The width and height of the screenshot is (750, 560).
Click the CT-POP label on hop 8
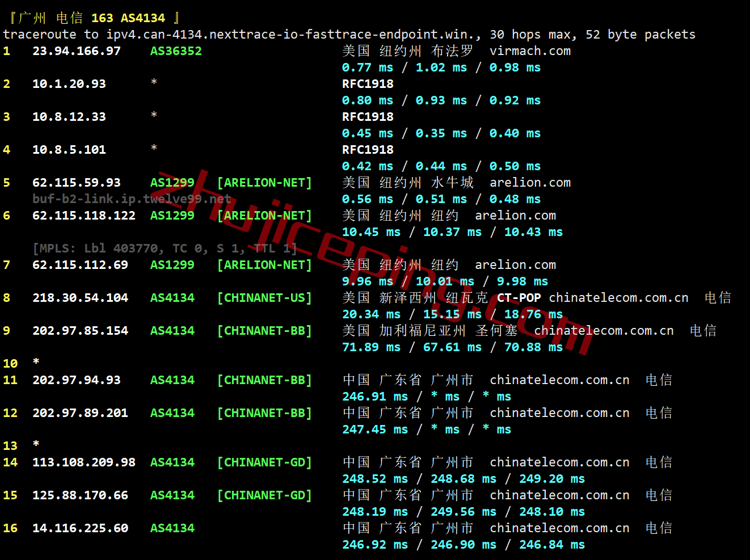[519, 298]
